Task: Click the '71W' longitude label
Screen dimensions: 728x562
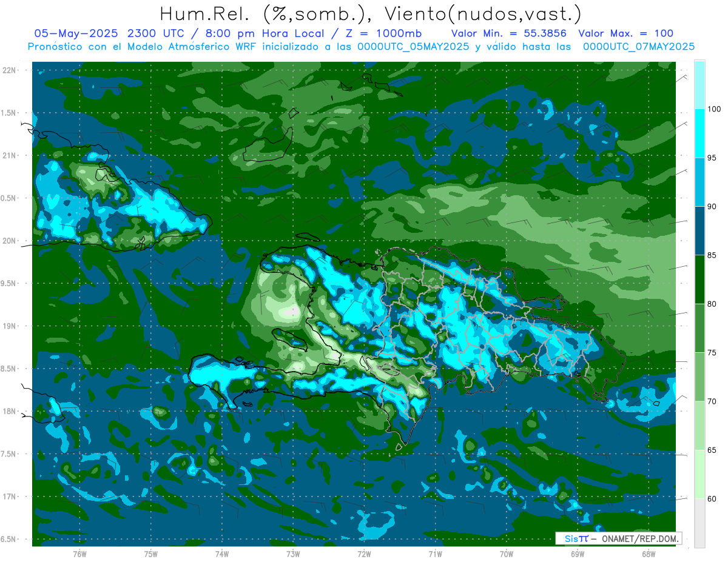Action: (x=435, y=554)
